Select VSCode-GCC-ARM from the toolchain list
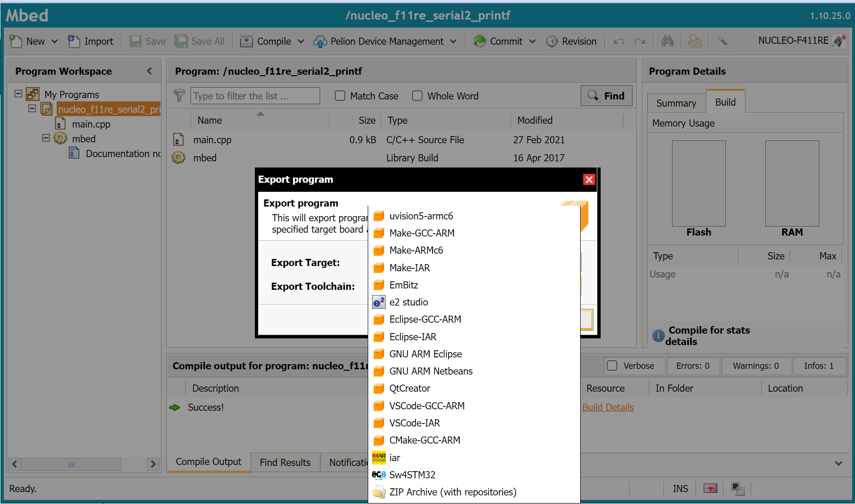 coord(474,406)
